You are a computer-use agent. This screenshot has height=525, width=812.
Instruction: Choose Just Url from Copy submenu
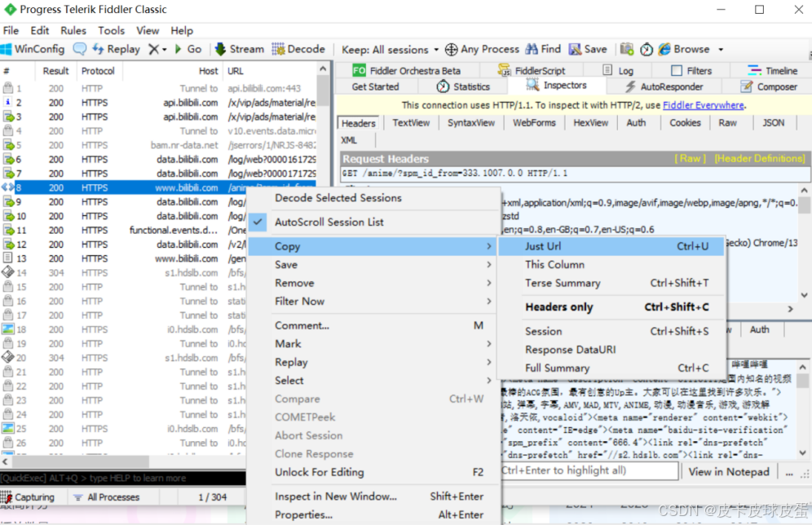[x=611, y=246]
